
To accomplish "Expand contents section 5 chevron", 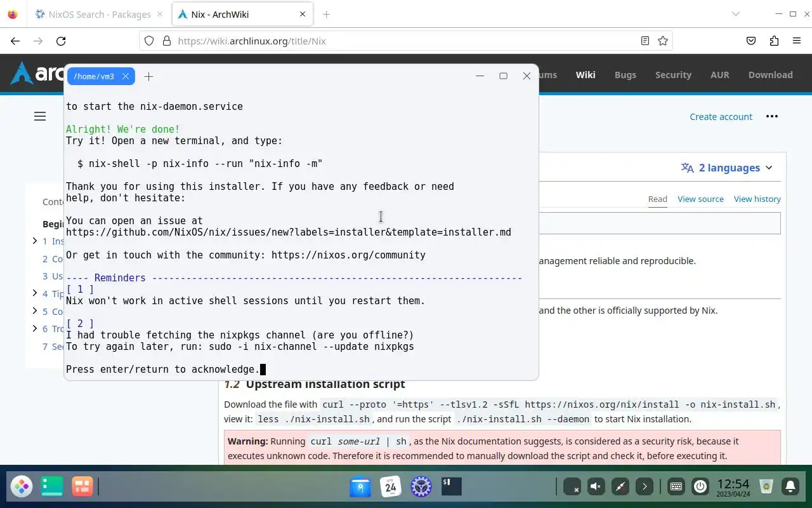I will point(35,311).
